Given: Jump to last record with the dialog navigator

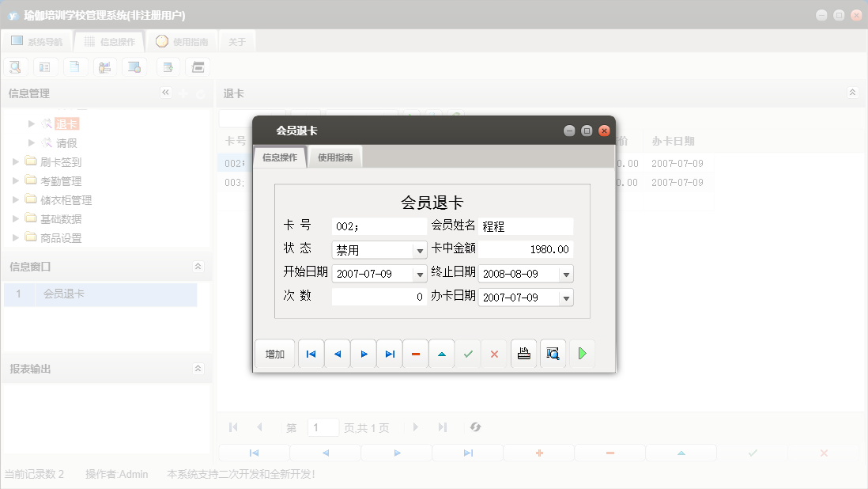Looking at the screenshot, I should [x=389, y=354].
